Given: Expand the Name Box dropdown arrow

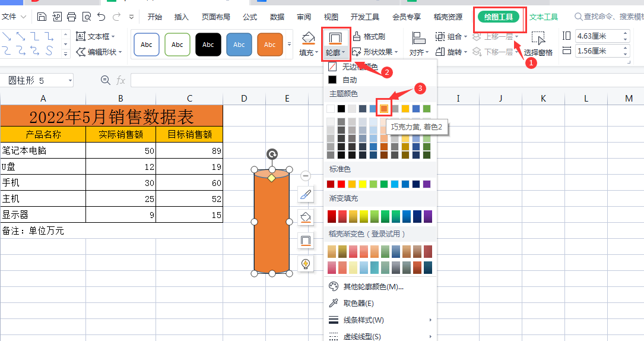Looking at the screenshot, I should point(70,80).
